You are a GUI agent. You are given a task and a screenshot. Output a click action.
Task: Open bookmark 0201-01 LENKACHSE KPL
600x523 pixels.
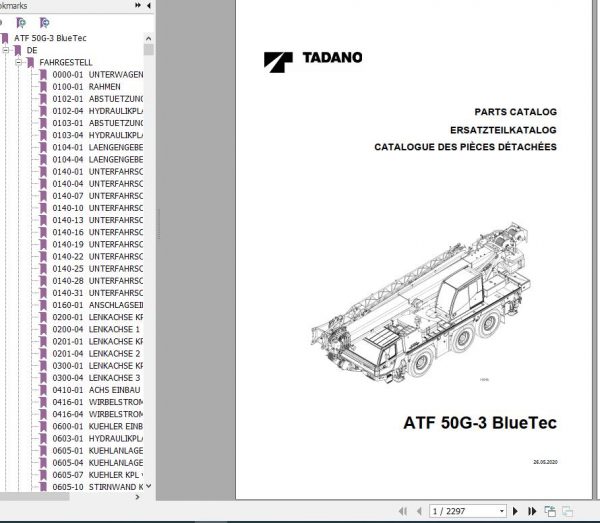click(x=98, y=342)
